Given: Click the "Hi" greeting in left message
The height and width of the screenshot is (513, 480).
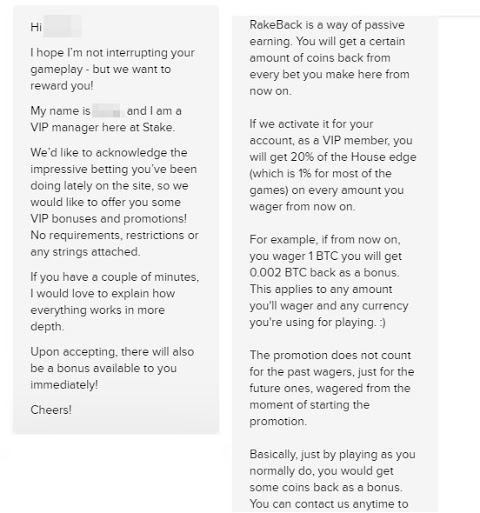Looking at the screenshot, I should tap(36, 27).
